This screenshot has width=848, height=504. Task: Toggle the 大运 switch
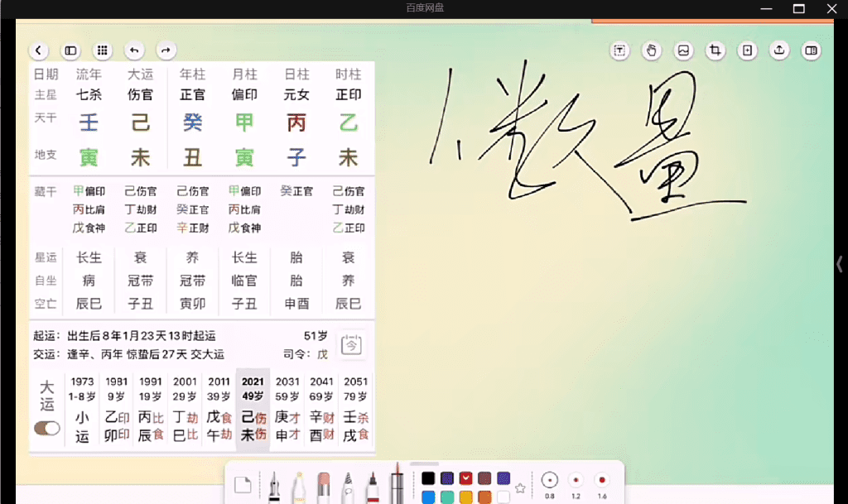coord(47,428)
